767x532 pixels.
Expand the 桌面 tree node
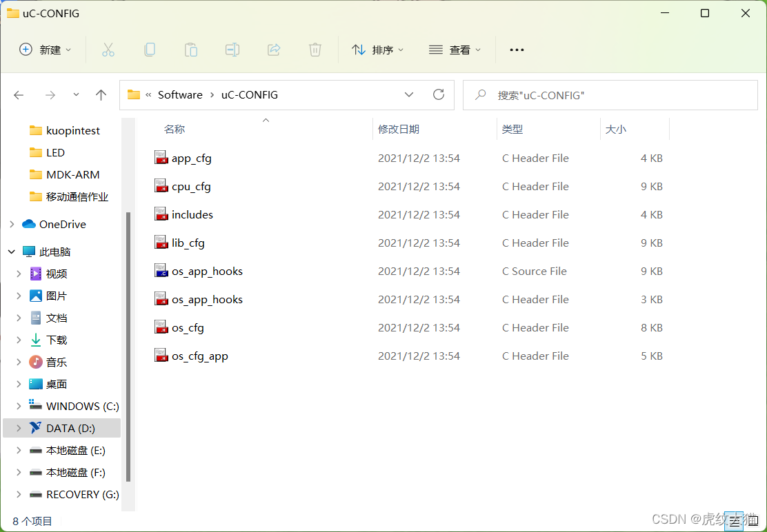pos(19,384)
